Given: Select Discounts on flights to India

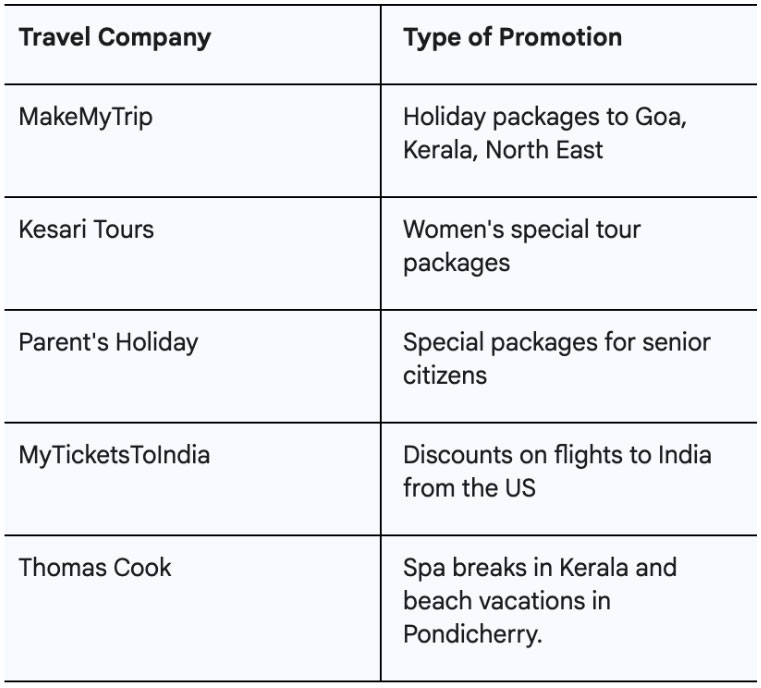Looking at the screenshot, I should 557,455.
